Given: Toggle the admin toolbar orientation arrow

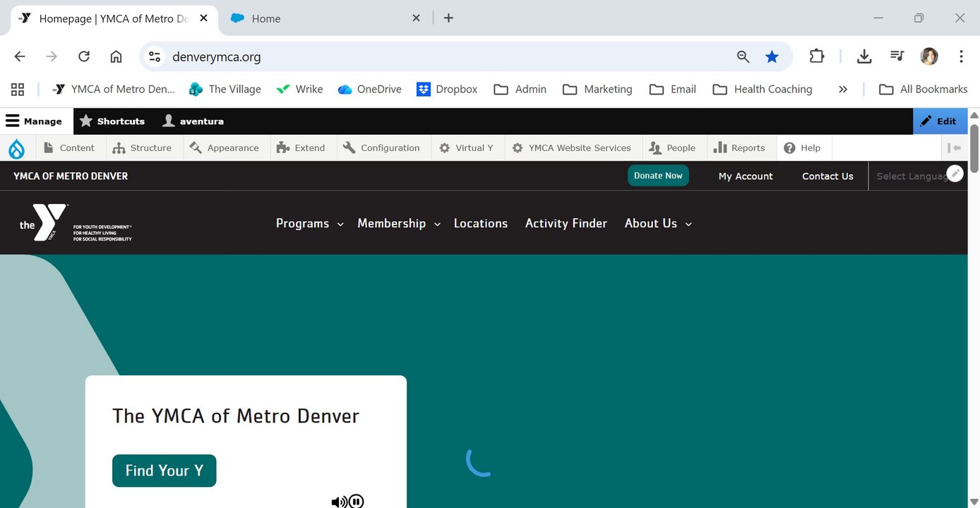Looking at the screenshot, I should (955, 148).
